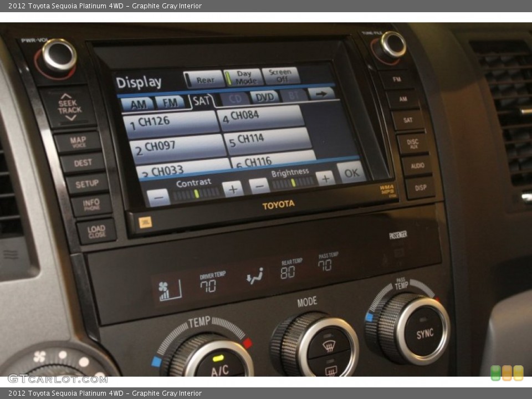Tap the INFO PHONE button
The image size is (532, 399).
[x=91, y=204]
